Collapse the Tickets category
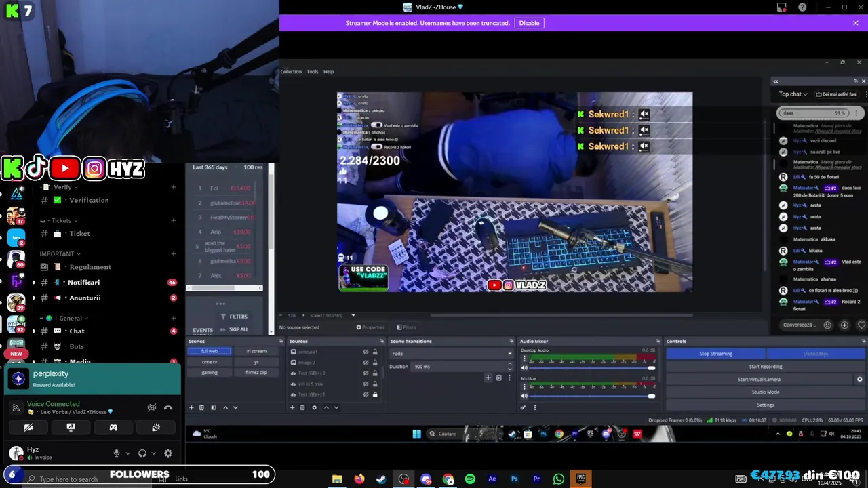Viewport: 868px width, 488px height. pos(63,220)
